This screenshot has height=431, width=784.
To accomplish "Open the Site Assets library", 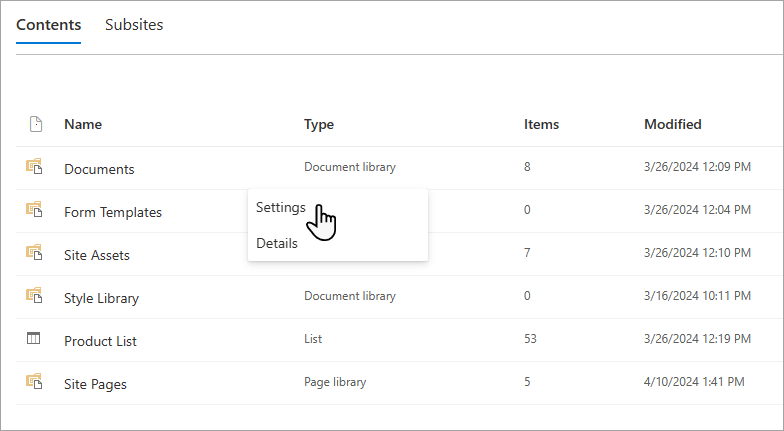I will (96, 255).
